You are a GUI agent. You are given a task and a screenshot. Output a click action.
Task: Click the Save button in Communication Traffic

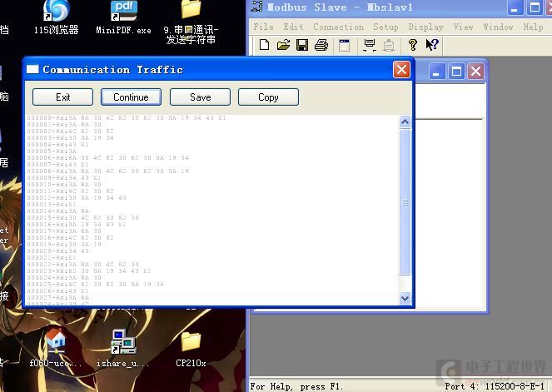click(x=200, y=97)
